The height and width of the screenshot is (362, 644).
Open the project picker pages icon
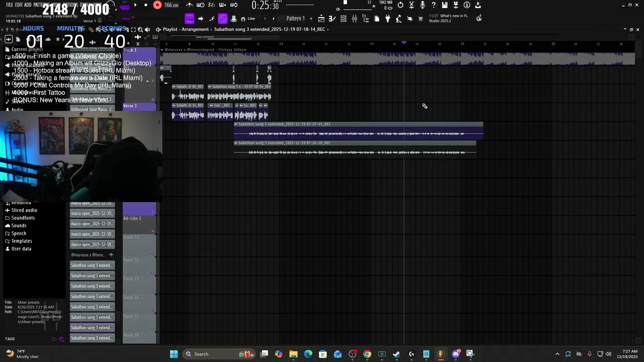click(x=376, y=19)
